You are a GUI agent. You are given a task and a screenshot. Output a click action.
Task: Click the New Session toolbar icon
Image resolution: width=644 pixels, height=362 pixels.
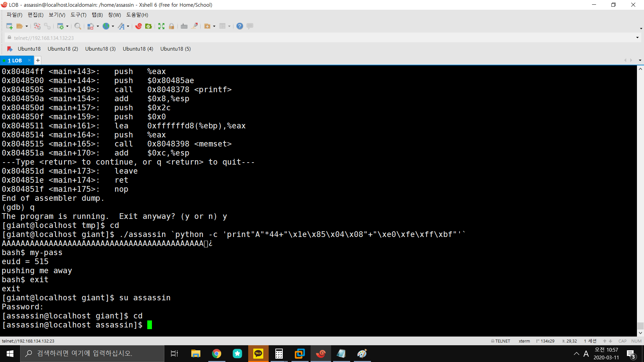(x=9, y=26)
